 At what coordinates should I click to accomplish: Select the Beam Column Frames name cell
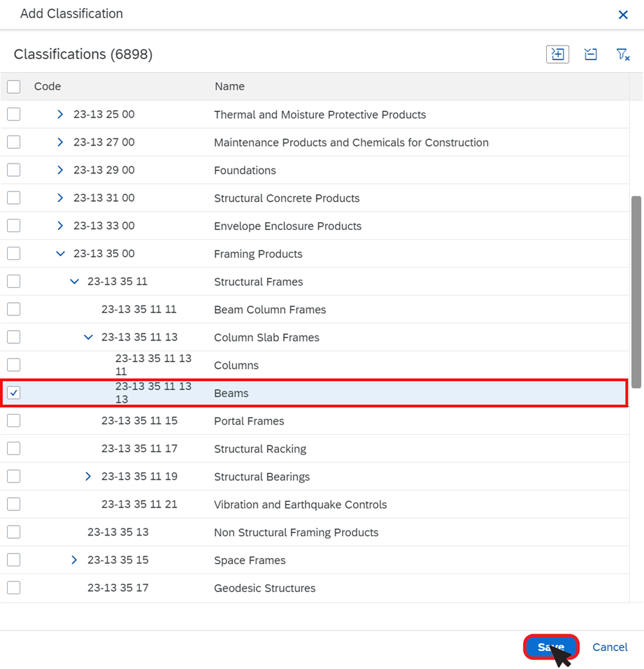coord(270,309)
